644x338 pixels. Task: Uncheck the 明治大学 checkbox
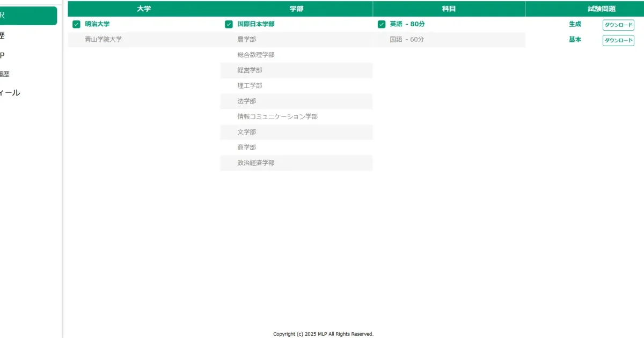76,24
